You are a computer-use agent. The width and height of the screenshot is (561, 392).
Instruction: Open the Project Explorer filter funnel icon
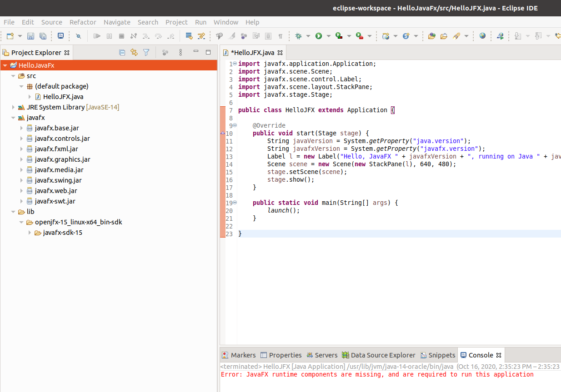[146, 52]
